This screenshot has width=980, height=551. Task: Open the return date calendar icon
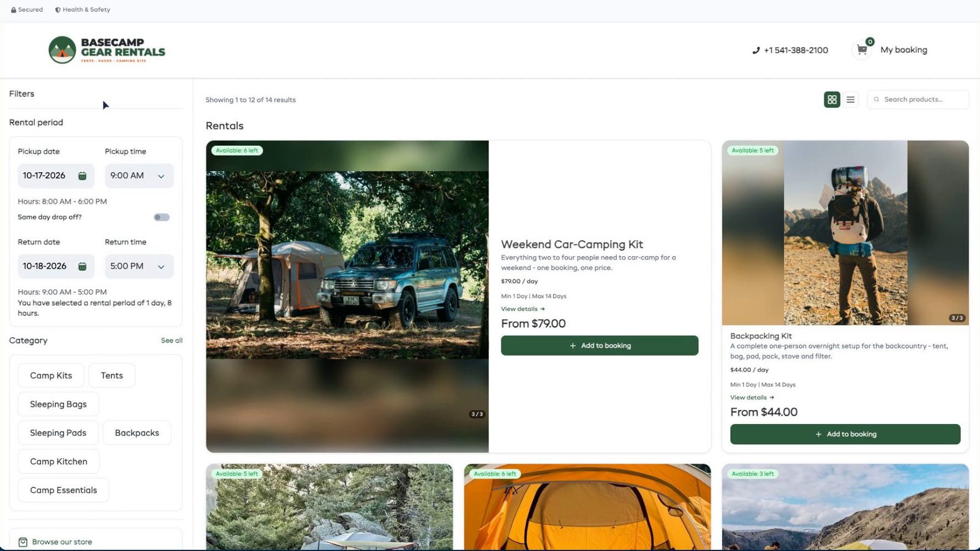(82, 267)
